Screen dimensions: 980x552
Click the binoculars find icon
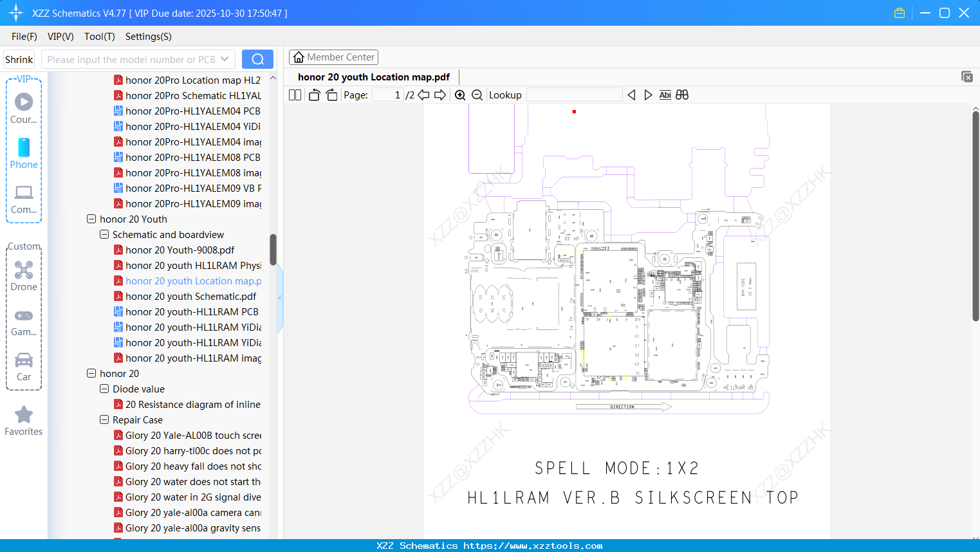[682, 95]
